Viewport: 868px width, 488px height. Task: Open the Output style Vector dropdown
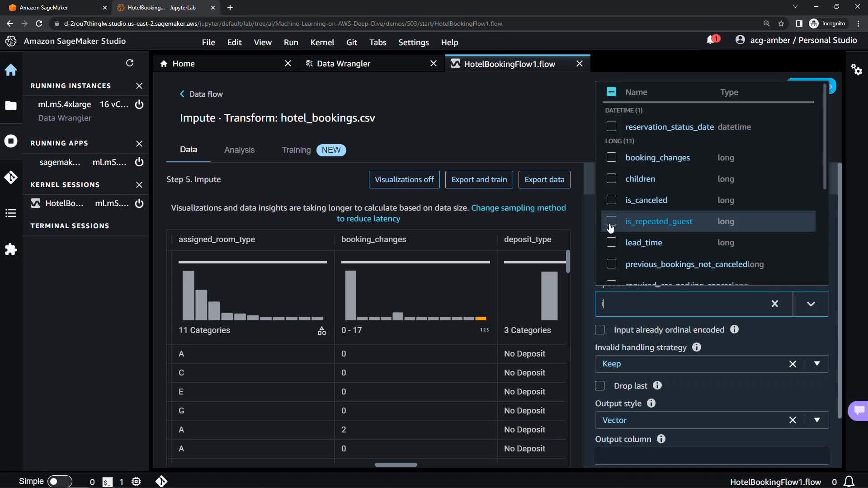click(x=816, y=420)
